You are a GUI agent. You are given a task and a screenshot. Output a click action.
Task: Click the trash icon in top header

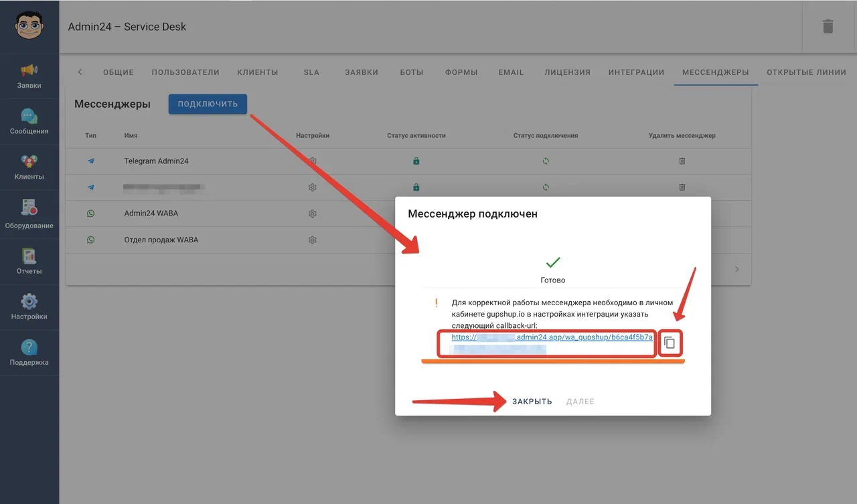tap(828, 26)
